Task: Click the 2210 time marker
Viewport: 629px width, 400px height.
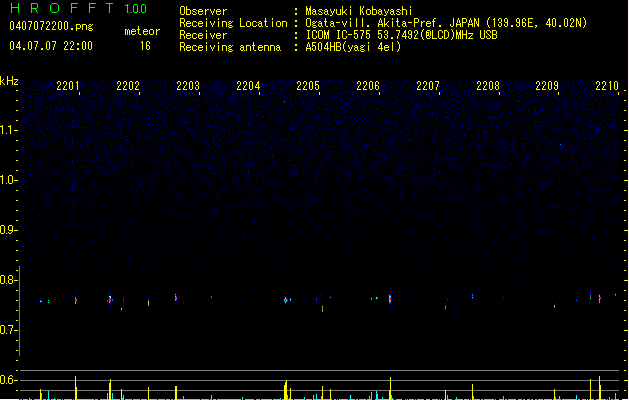Action: pos(607,85)
